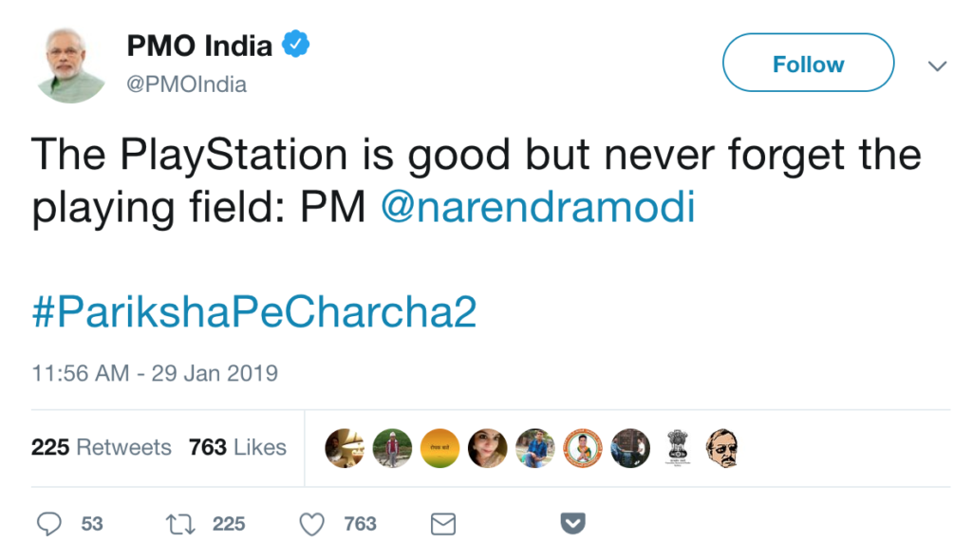Open the Indian state emblem liker avatar
The image size is (972, 560).
[677, 448]
